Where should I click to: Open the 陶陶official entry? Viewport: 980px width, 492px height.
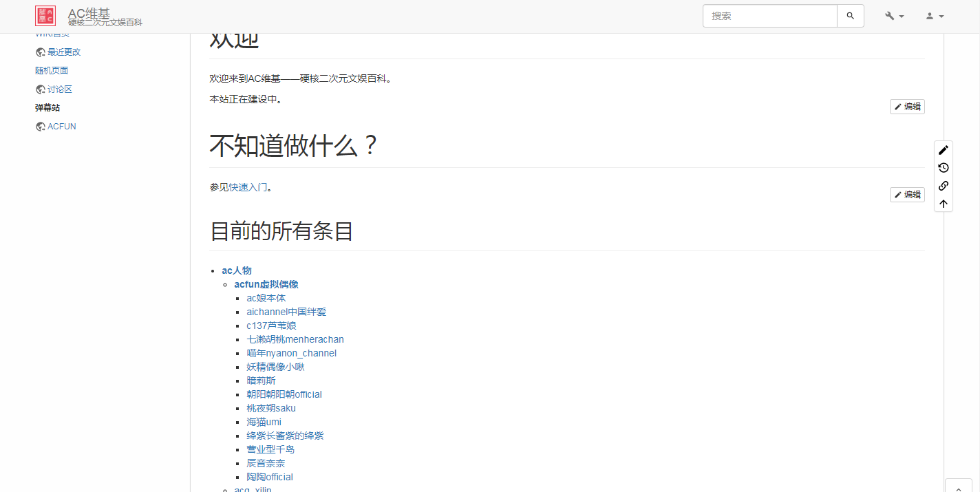coord(270,477)
